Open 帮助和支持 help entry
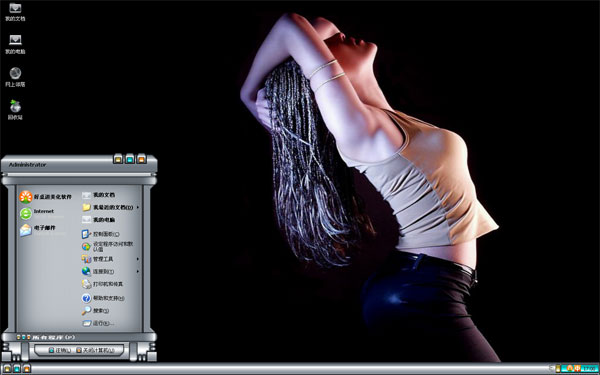The width and height of the screenshot is (600, 375). tap(103, 298)
